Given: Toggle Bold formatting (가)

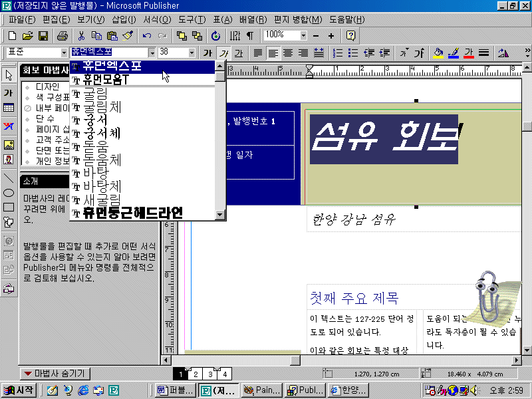Looking at the screenshot, I should pyautogui.click(x=207, y=53).
